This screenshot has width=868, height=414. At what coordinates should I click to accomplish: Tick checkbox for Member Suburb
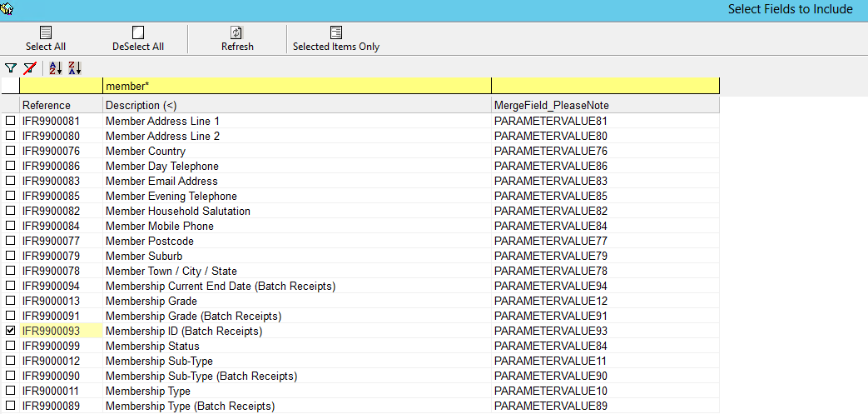coord(10,255)
